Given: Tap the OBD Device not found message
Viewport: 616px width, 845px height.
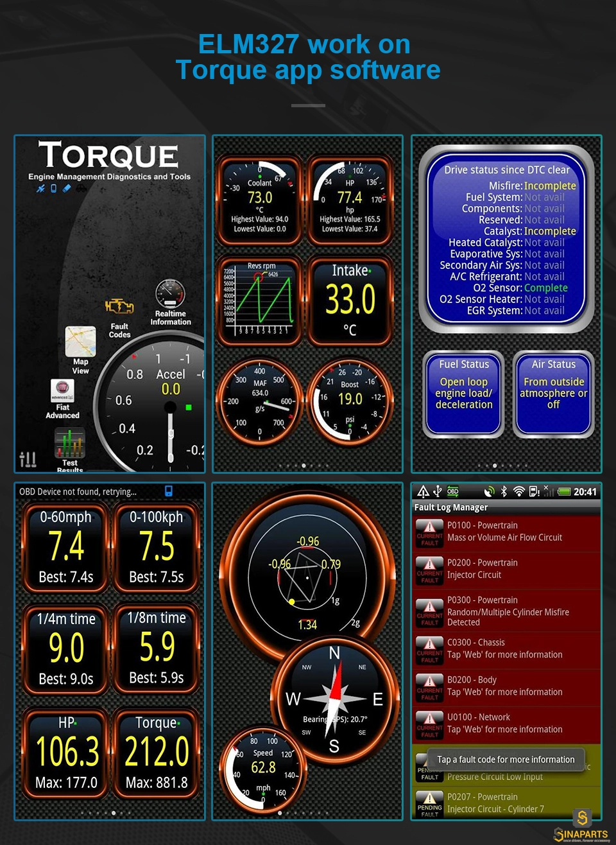Looking at the screenshot, I should [78, 492].
